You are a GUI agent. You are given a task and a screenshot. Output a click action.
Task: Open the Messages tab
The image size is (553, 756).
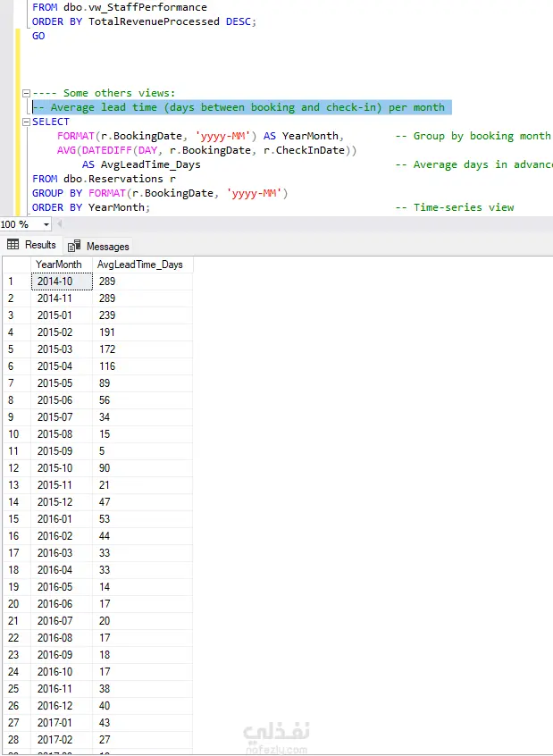pos(98,247)
